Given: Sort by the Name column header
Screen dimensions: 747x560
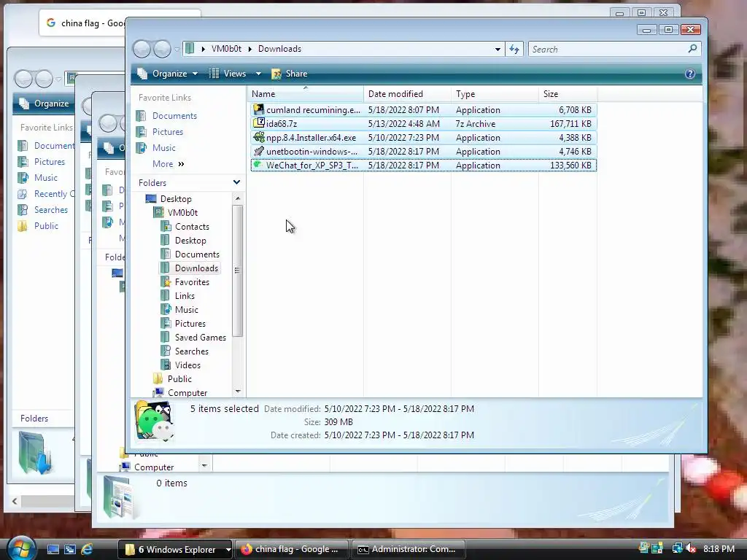Looking at the screenshot, I should [x=305, y=94].
